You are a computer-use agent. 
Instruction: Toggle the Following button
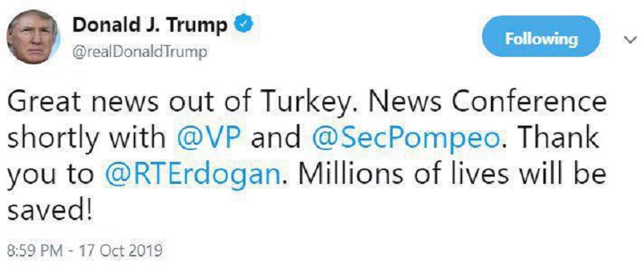coord(541,38)
